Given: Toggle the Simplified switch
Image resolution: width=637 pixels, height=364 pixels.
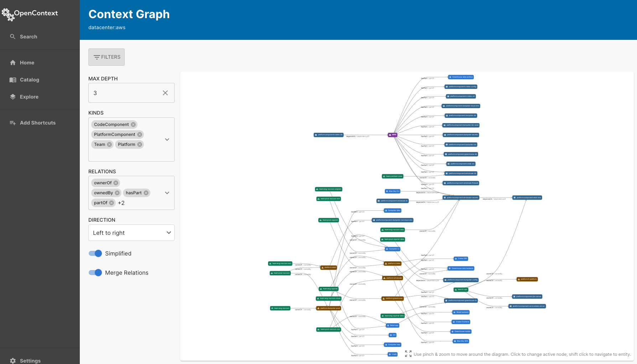Looking at the screenshot, I should 95,253.
